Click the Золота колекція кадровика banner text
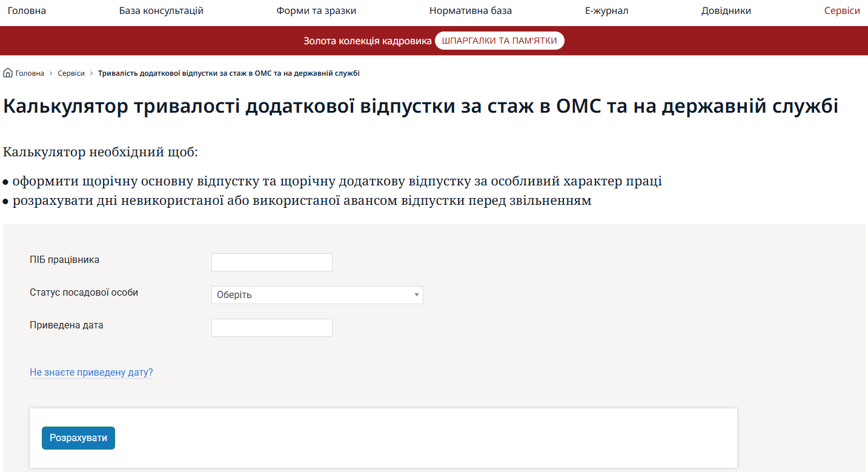 click(x=367, y=41)
